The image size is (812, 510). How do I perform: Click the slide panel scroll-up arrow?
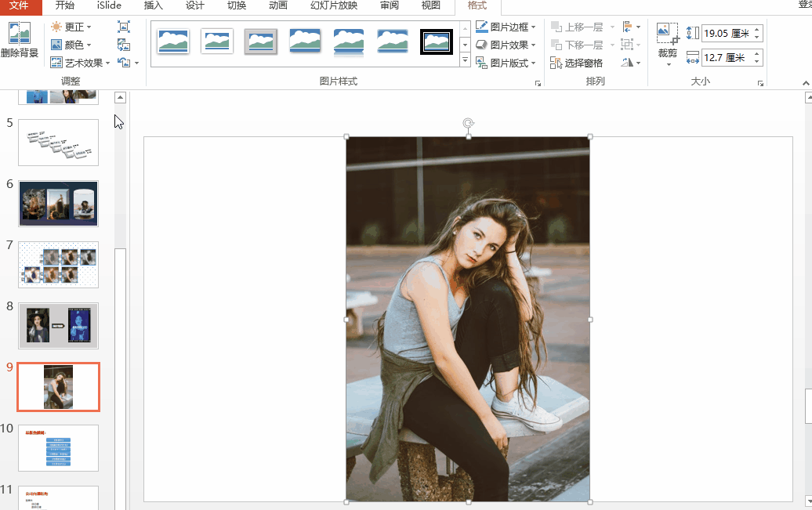[120, 97]
